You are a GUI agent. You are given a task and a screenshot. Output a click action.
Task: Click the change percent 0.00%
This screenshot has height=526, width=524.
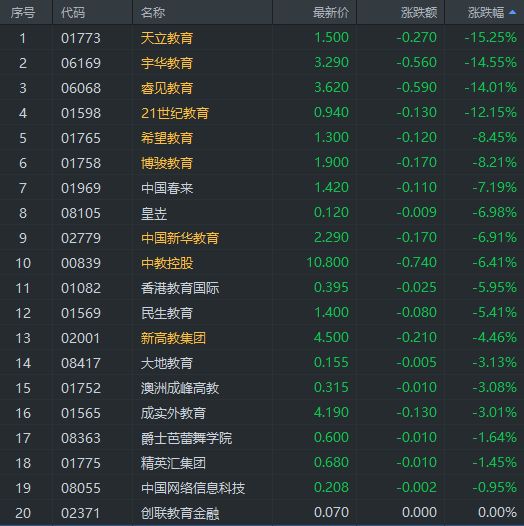[497, 513]
